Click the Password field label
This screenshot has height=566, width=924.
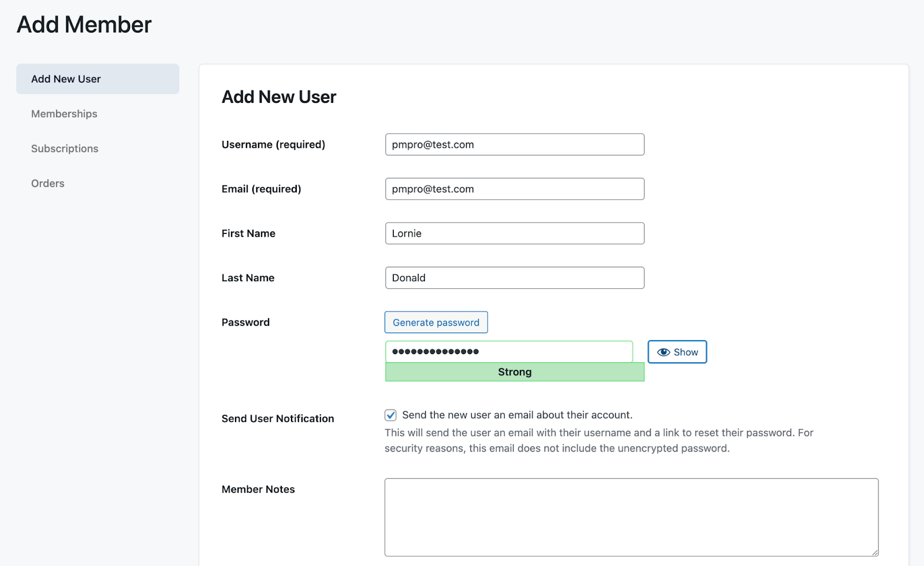pyautogui.click(x=245, y=322)
